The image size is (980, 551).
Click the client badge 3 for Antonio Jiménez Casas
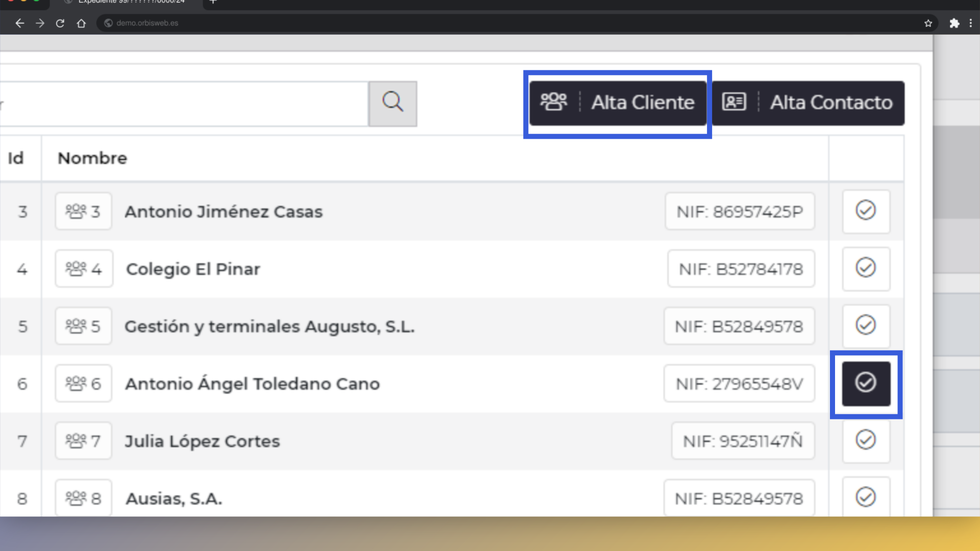pos(83,211)
